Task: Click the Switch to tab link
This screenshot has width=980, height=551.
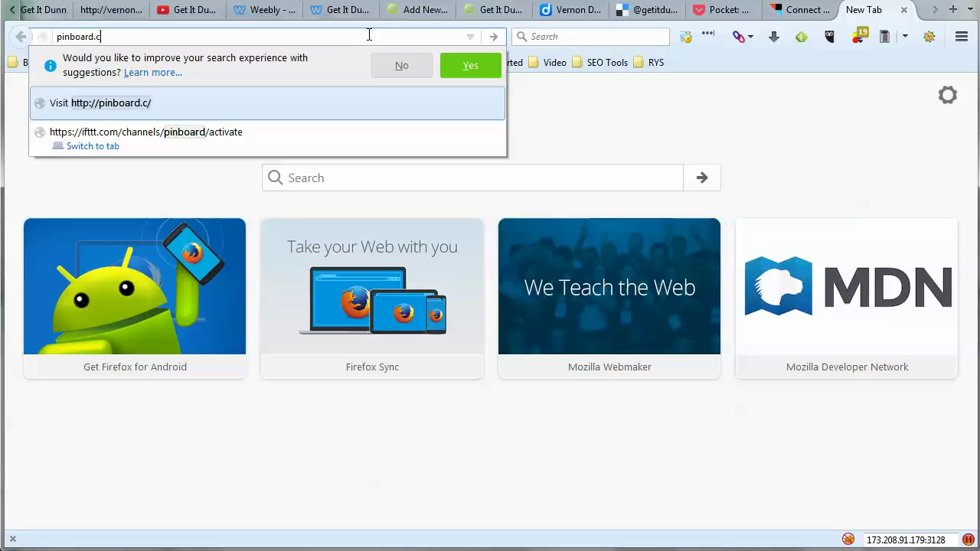Action: coord(93,146)
